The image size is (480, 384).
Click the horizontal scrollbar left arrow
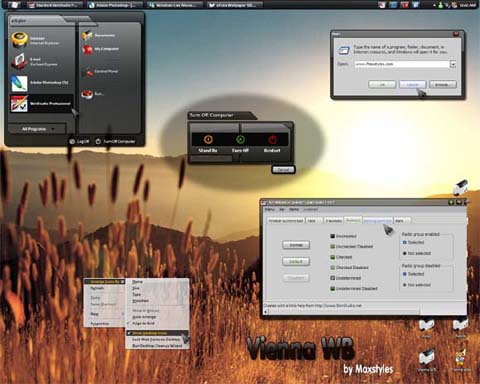tap(266, 312)
